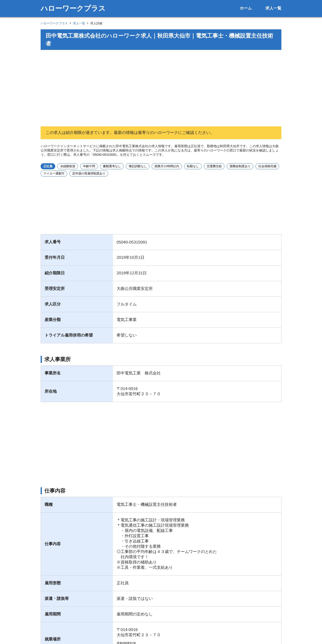Click the 受理安定所 row label
Screen dimensions: 322x644
click(55, 289)
